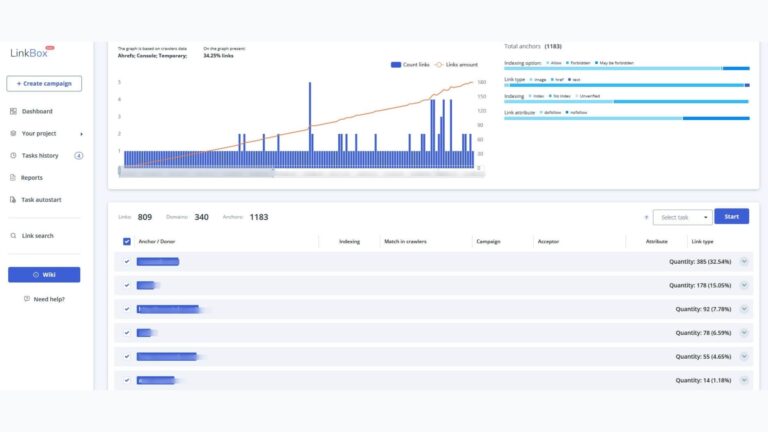Click the Task autostart icon
The width and height of the screenshot is (768, 432).
[13, 199]
